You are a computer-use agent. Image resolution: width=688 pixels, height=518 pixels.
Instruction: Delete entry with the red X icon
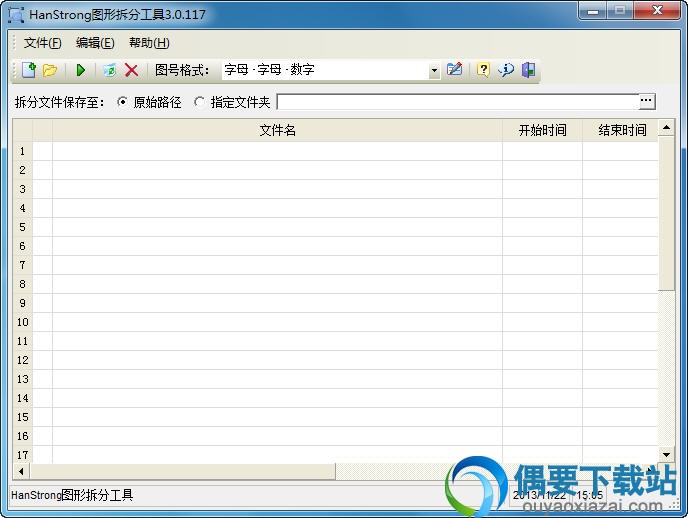[131, 70]
